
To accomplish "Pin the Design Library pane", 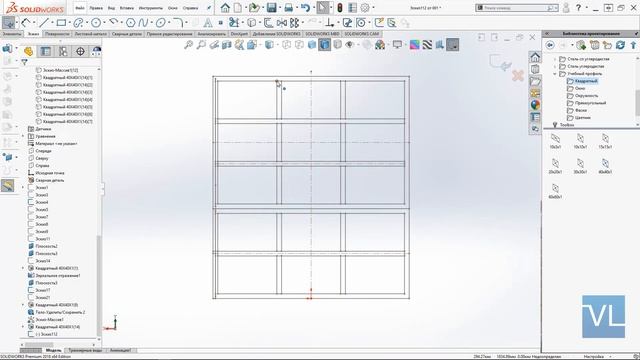I will pyautogui.click(x=636, y=33).
